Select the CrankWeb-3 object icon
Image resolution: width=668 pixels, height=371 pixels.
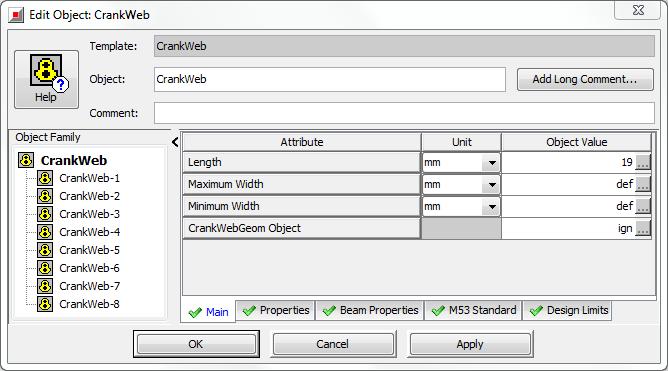[x=45, y=214]
